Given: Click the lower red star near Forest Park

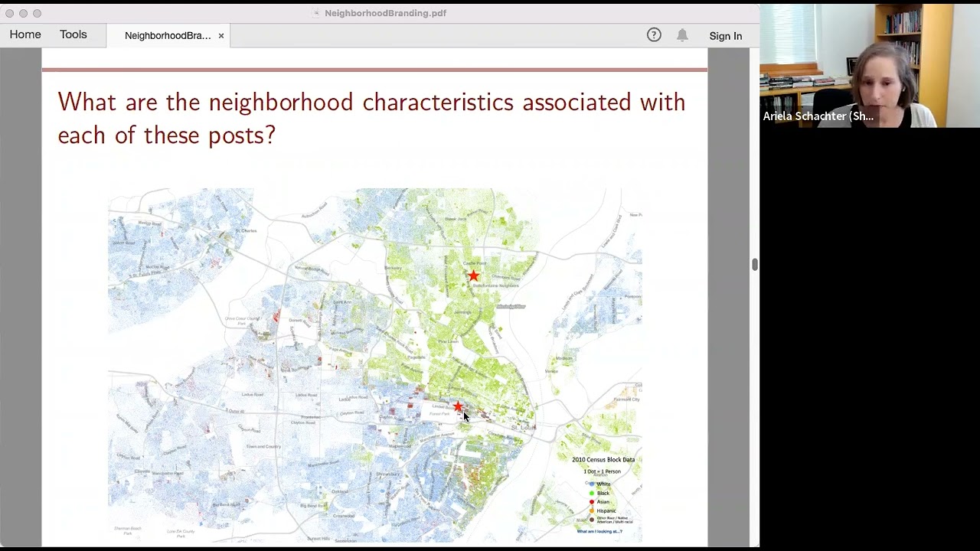Looking at the screenshot, I should pyautogui.click(x=458, y=407).
